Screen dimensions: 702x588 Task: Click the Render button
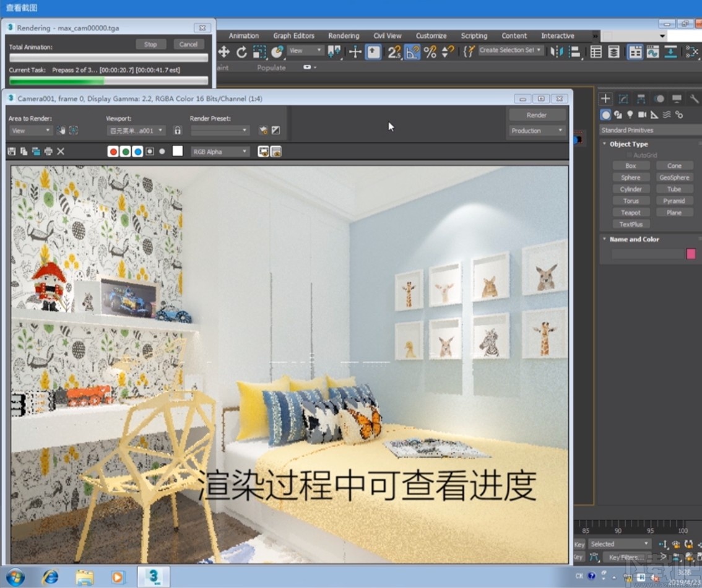tap(536, 115)
